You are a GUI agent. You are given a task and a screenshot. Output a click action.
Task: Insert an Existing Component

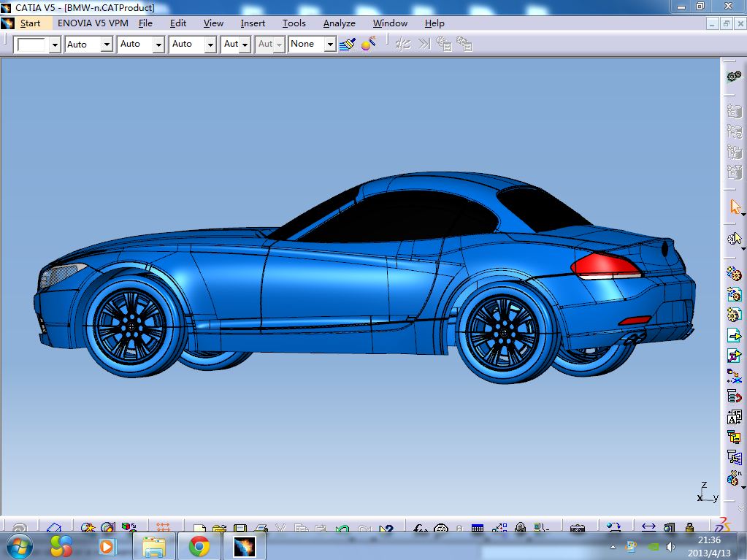(734, 335)
